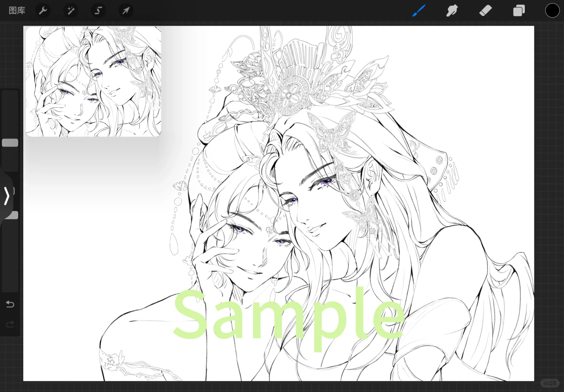Undo the last stroke
The image size is (564, 392).
point(10,304)
